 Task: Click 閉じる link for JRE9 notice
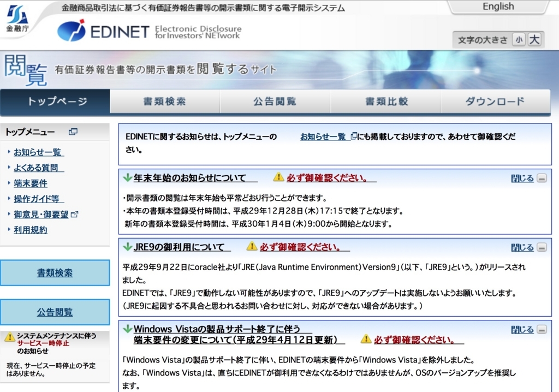(522, 247)
